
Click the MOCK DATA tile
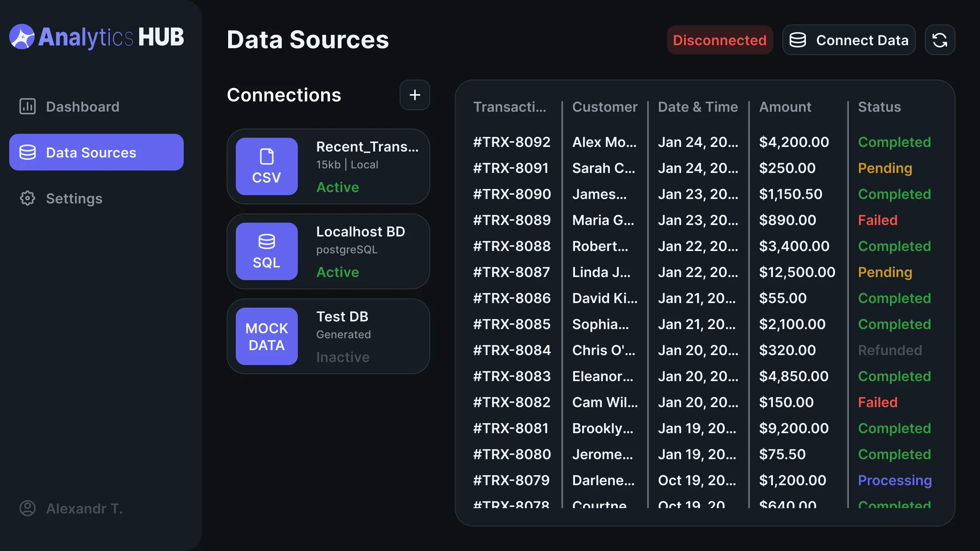pos(266,336)
